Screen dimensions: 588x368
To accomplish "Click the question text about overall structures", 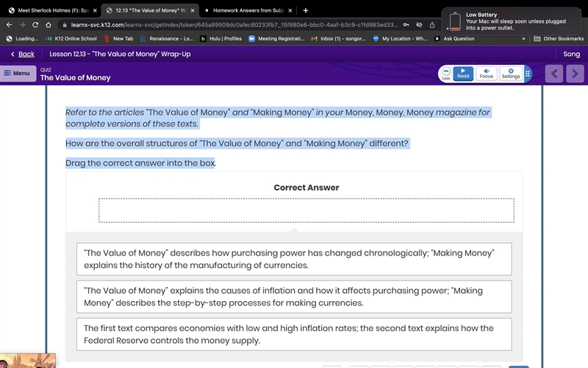I will 237,144.
